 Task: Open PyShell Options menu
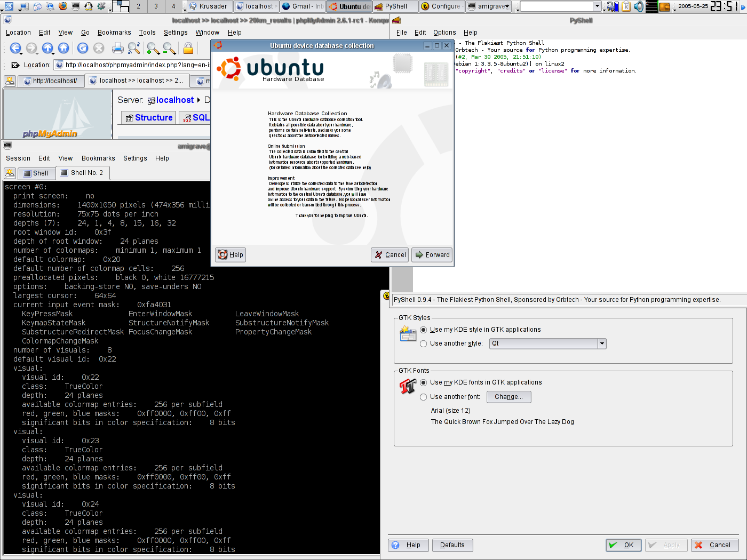[x=444, y=33]
